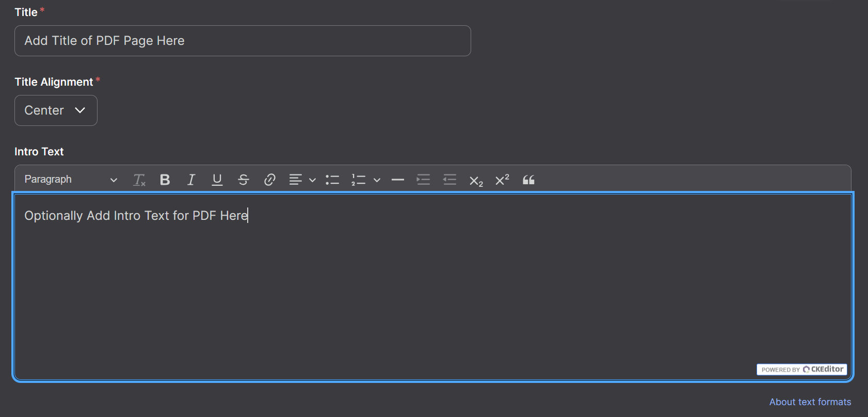The height and width of the screenshot is (417, 868).
Task: Toggle Bold formatting
Action: coord(165,180)
